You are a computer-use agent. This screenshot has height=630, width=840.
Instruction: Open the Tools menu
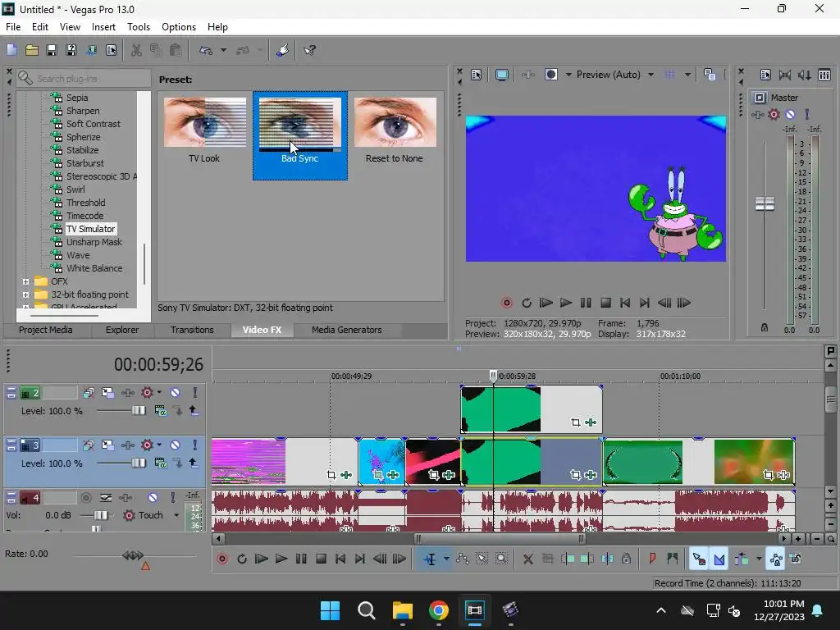pyautogui.click(x=138, y=27)
